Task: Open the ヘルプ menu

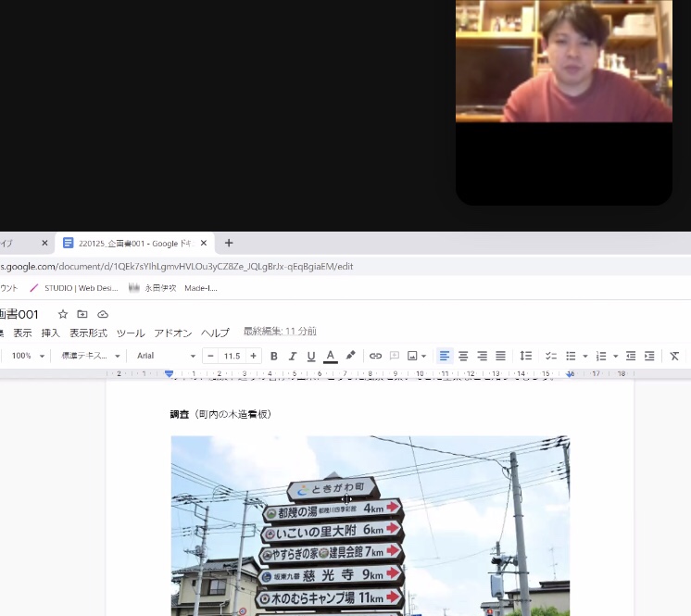Action: click(x=215, y=333)
